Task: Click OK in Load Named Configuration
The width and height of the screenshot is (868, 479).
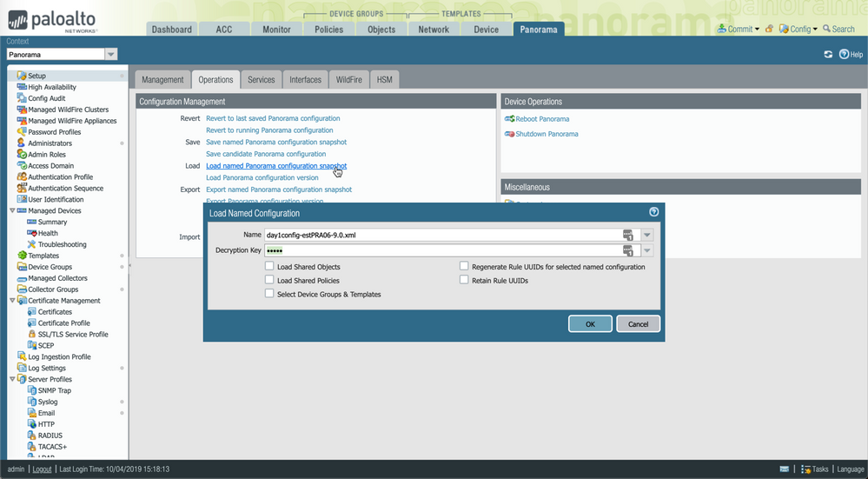Action: [x=590, y=324]
